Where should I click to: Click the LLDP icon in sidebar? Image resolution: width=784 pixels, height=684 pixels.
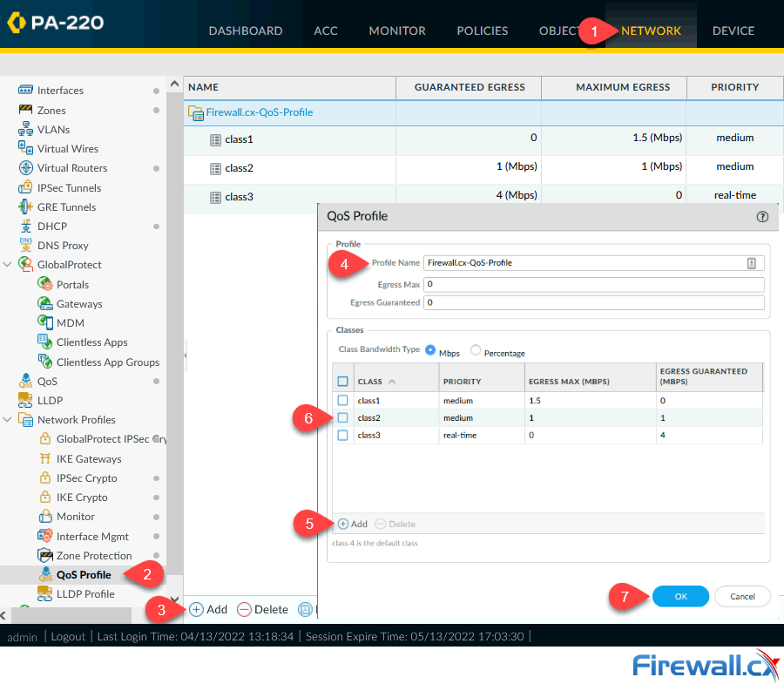(x=25, y=400)
